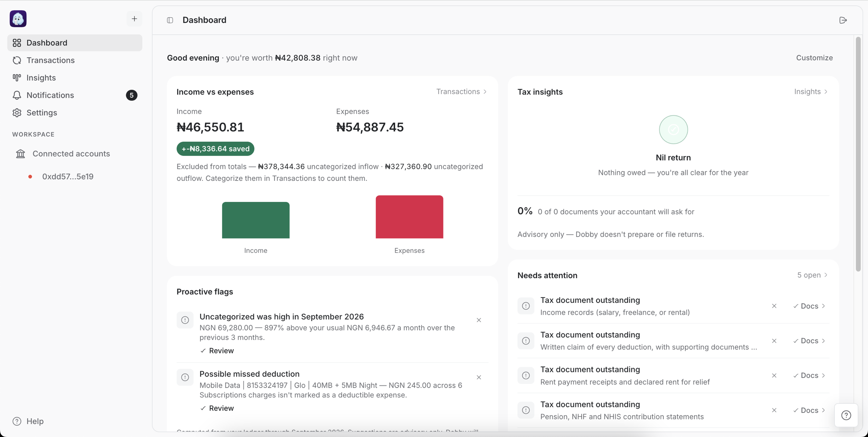Click the notifications count badge 5
The width and height of the screenshot is (868, 437).
coord(131,95)
